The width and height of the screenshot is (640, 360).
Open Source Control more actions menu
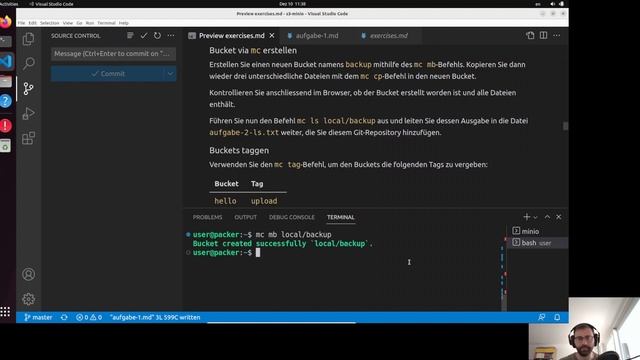point(171,36)
